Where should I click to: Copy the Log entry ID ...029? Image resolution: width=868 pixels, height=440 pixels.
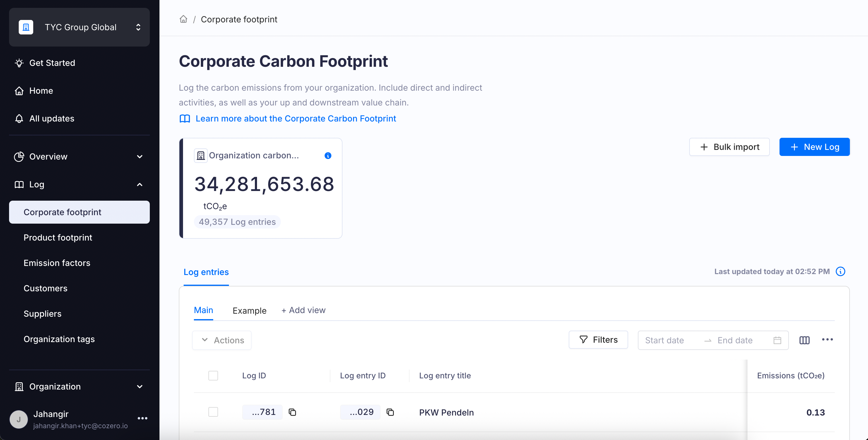point(390,412)
